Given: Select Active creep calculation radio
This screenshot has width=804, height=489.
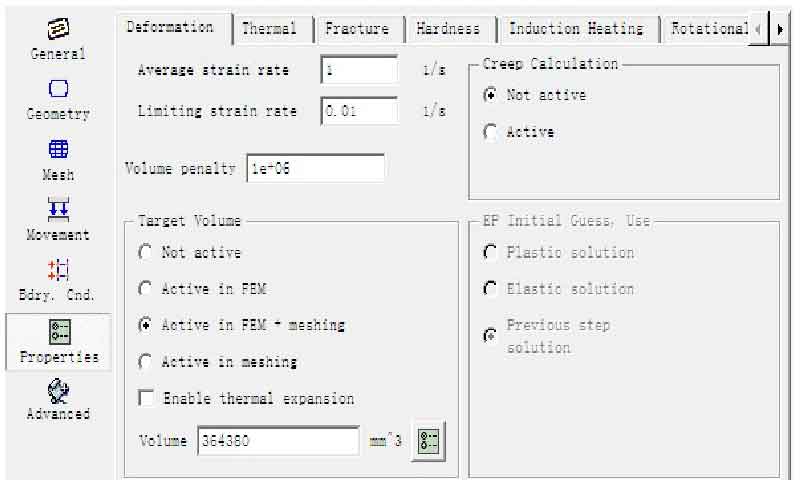Looking at the screenshot, I should 490,132.
